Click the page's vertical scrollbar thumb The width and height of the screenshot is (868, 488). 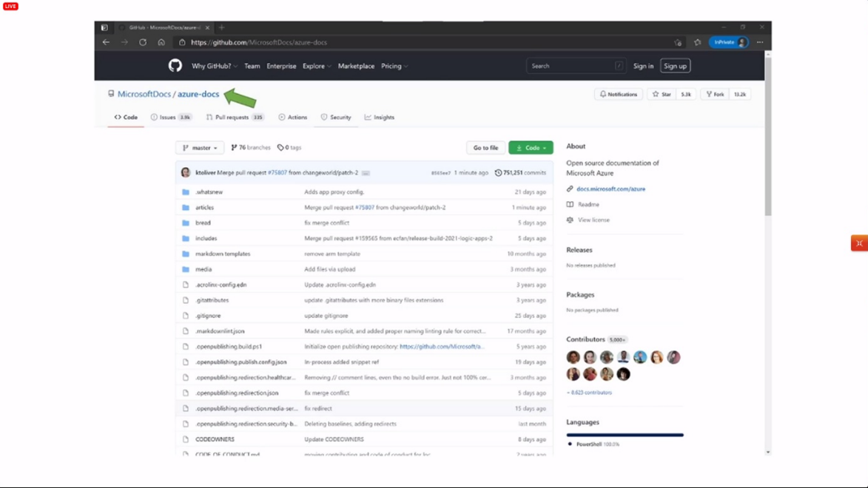(767, 133)
